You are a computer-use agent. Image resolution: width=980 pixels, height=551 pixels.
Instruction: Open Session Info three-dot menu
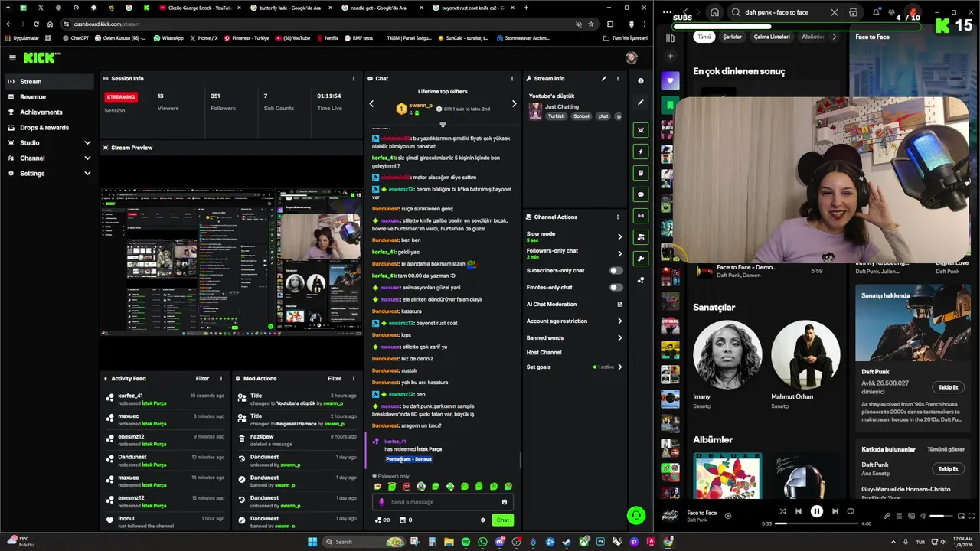[x=353, y=78]
